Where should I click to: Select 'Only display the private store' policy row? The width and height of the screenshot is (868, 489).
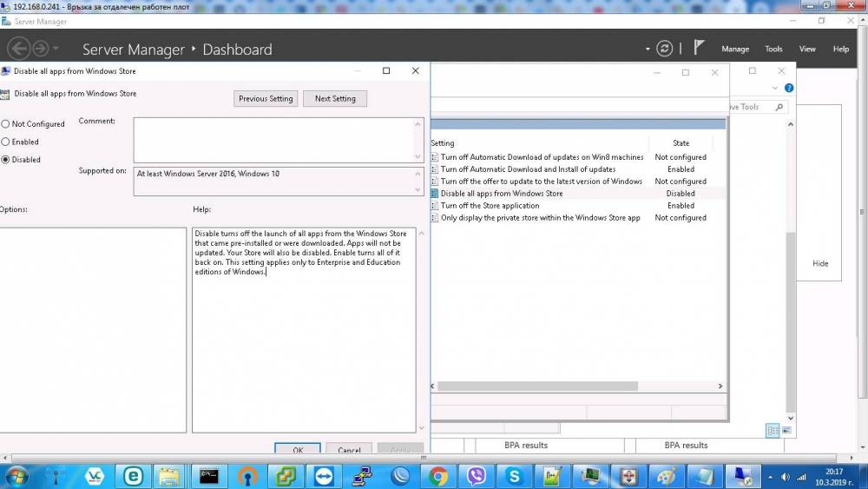[x=540, y=218]
